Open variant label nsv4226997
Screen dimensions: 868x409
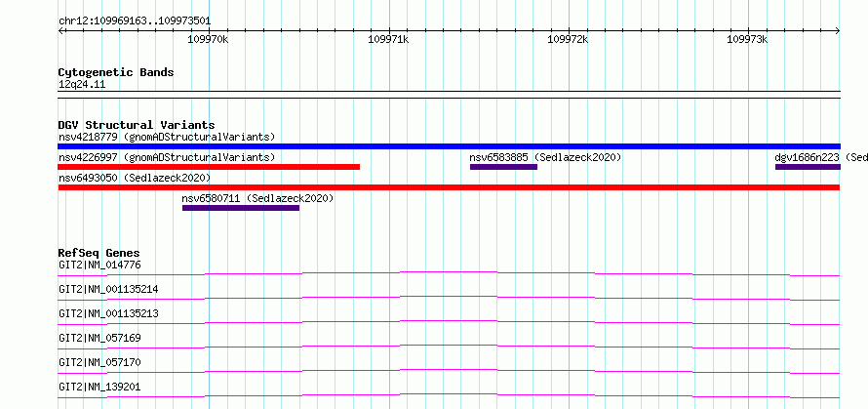[167, 157]
